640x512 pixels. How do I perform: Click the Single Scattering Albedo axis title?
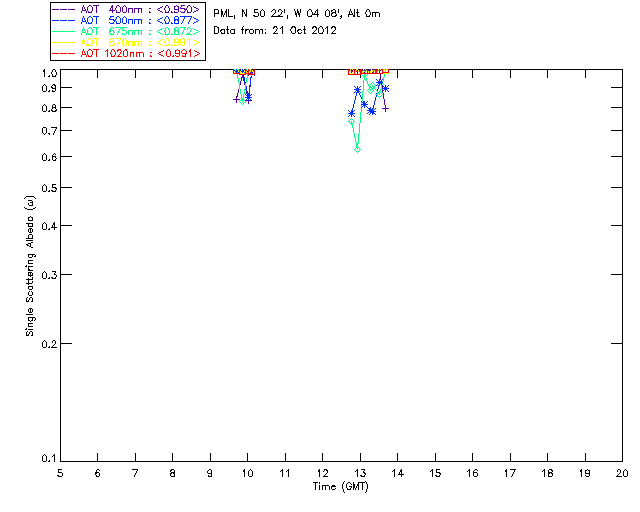click(x=30, y=266)
